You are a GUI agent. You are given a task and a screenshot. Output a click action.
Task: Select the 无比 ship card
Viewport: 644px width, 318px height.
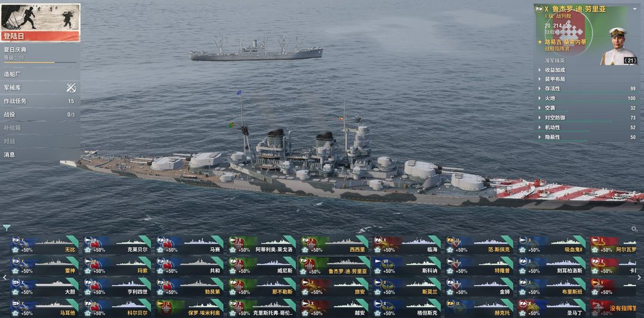pyautogui.click(x=44, y=243)
